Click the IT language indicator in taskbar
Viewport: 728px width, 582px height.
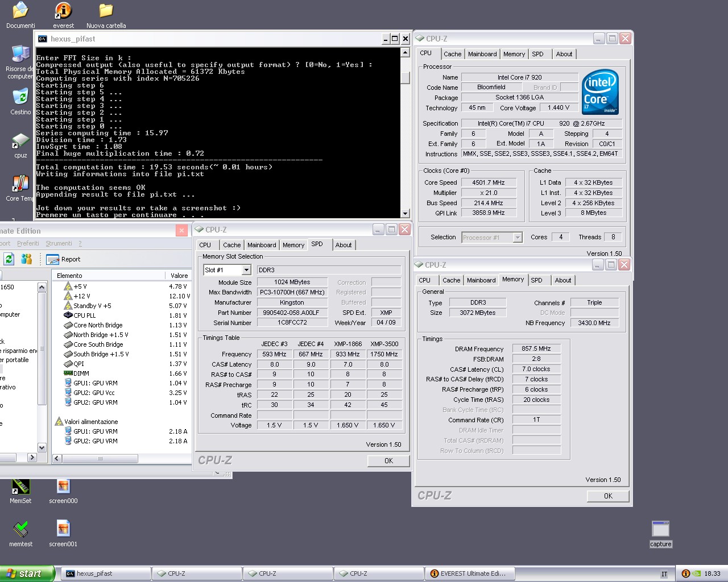(x=664, y=574)
